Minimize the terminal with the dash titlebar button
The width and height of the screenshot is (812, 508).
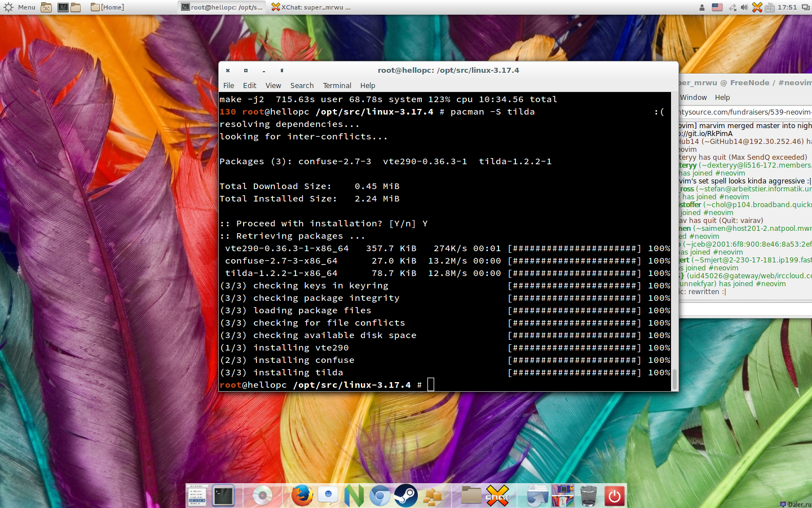264,71
